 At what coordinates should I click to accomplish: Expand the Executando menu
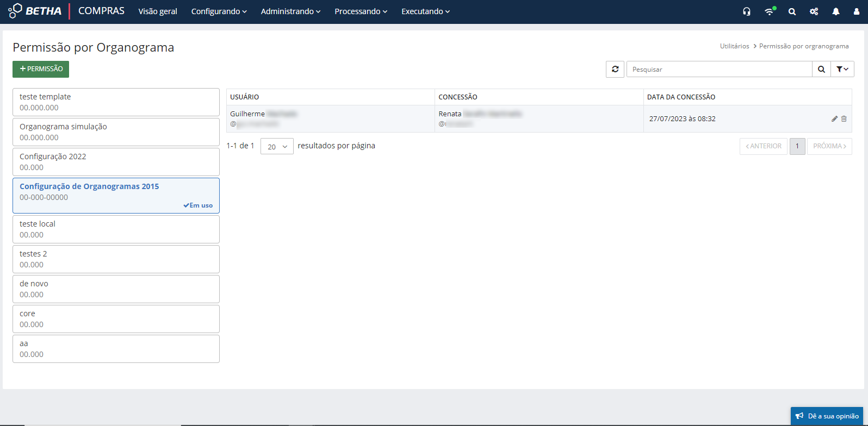(426, 11)
